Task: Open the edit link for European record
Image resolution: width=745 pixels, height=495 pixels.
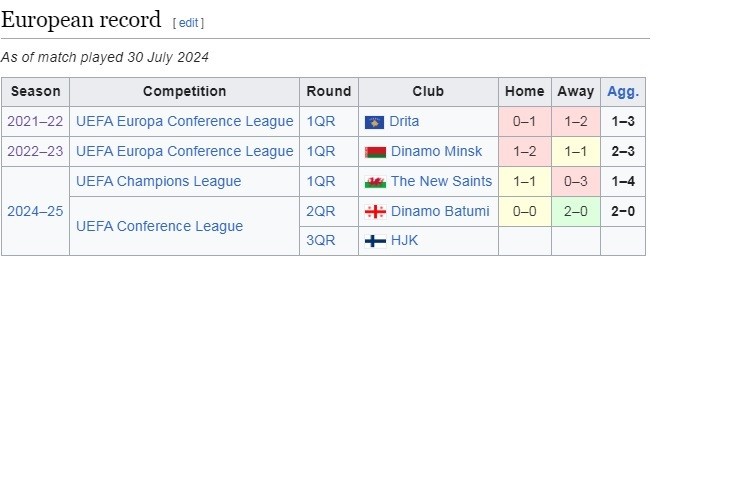Action: [x=188, y=22]
